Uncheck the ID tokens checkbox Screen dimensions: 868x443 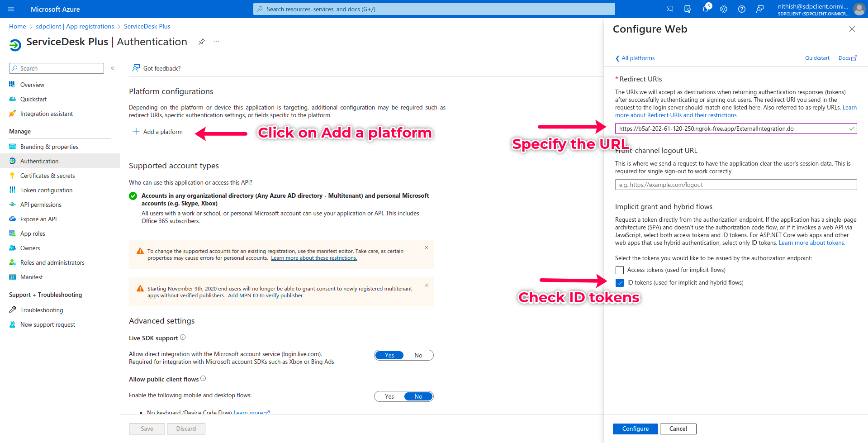point(620,283)
